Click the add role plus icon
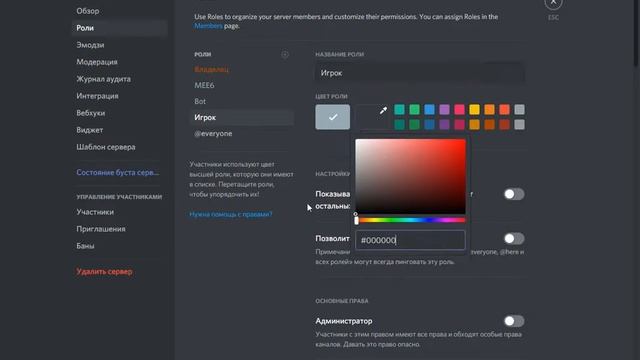The width and height of the screenshot is (640, 360). 285,54
